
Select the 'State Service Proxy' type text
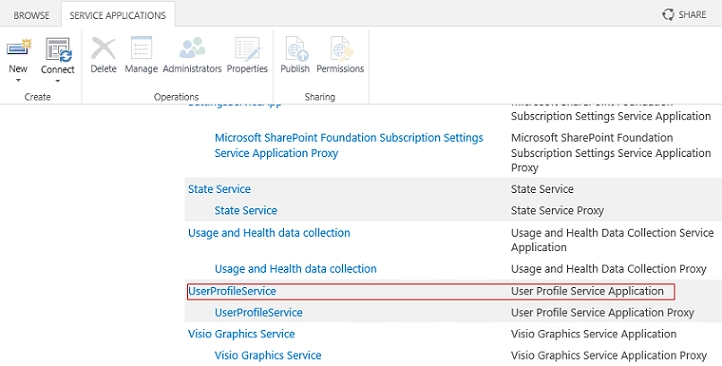[557, 210]
